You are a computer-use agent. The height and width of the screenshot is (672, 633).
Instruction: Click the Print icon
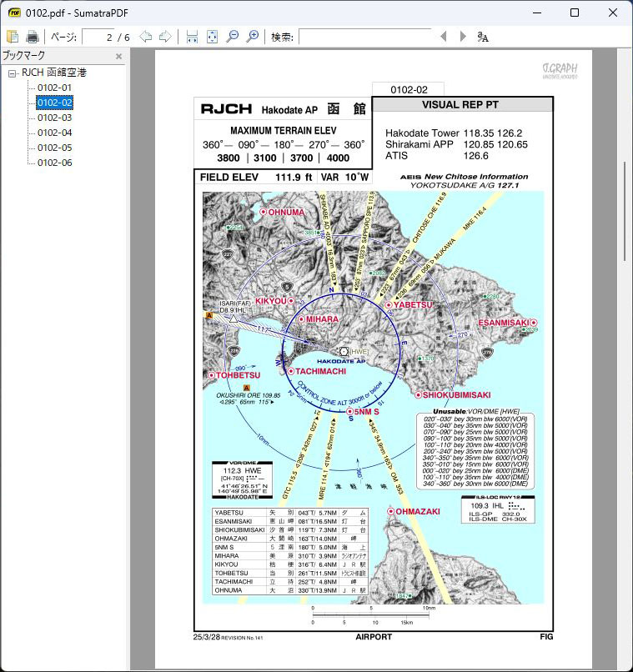(x=33, y=37)
